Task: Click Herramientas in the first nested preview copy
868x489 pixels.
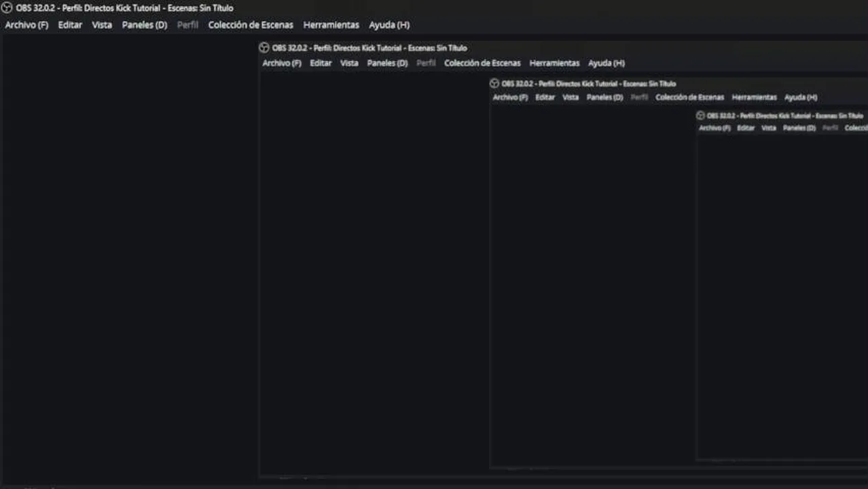Action: coord(554,63)
